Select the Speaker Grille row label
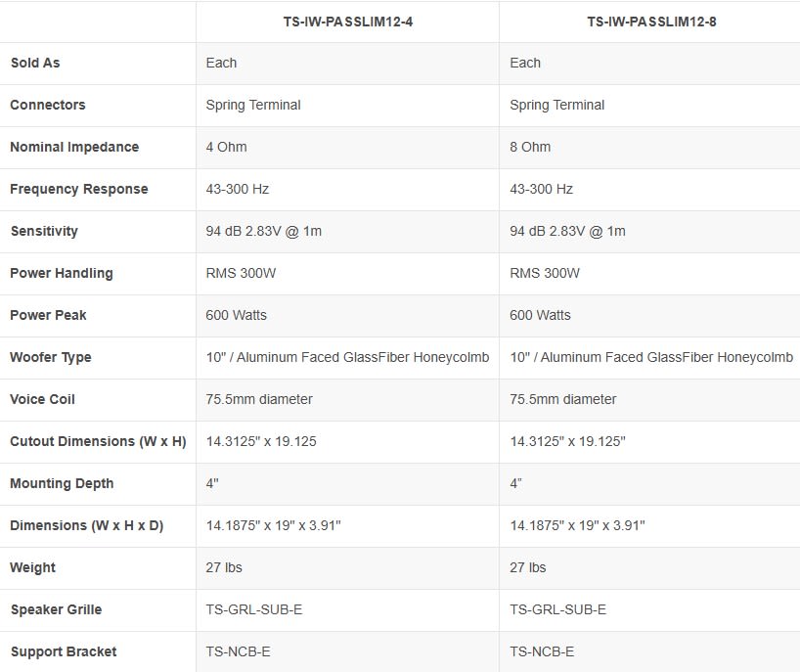Image resolution: width=800 pixels, height=672 pixels. point(56,609)
